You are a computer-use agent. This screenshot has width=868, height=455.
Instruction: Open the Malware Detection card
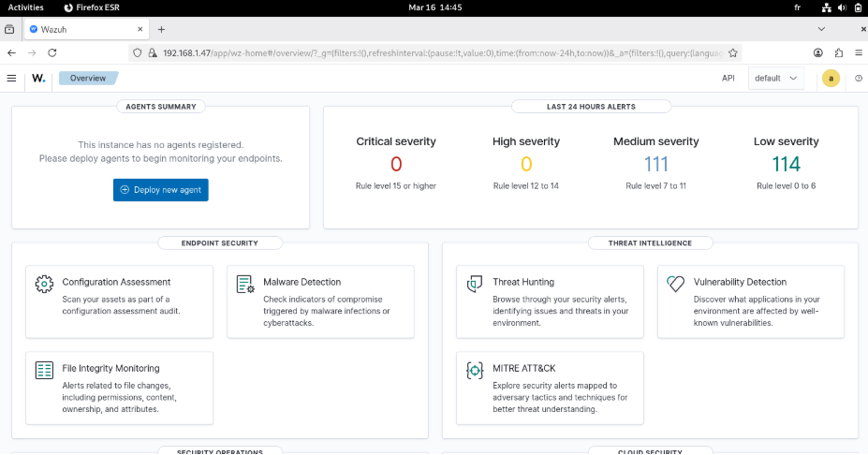tap(320, 301)
